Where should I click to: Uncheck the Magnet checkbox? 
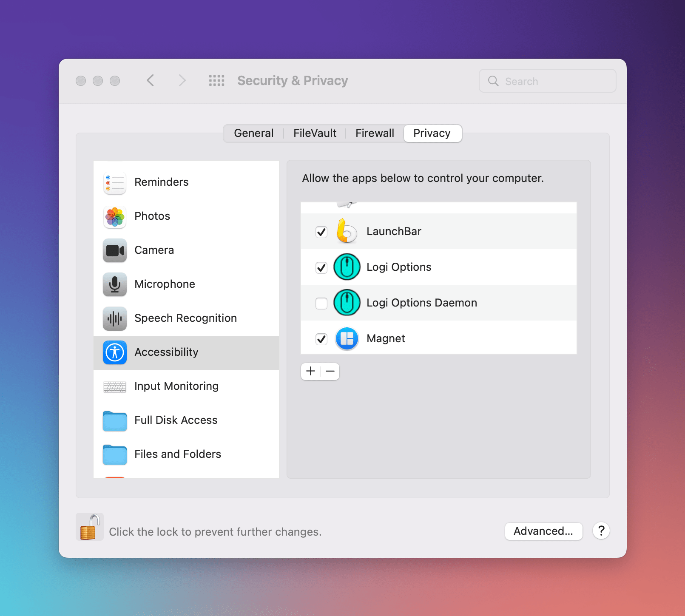click(321, 339)
